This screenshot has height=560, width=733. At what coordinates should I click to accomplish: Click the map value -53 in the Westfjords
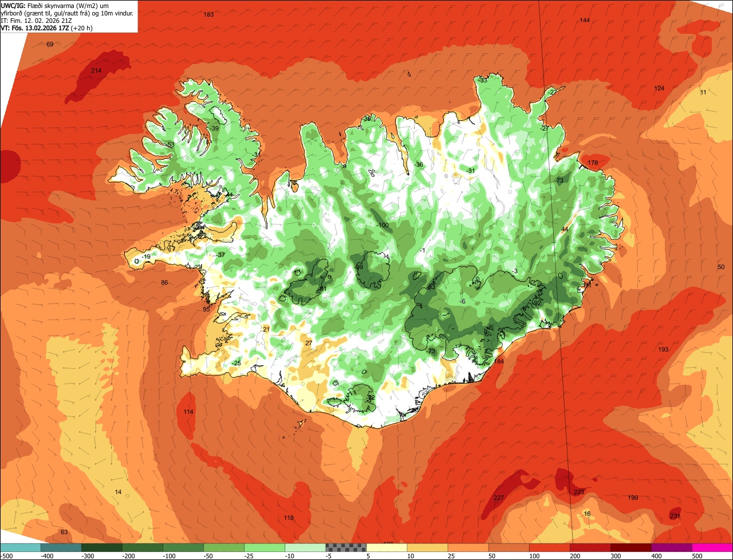coord(170,144)
